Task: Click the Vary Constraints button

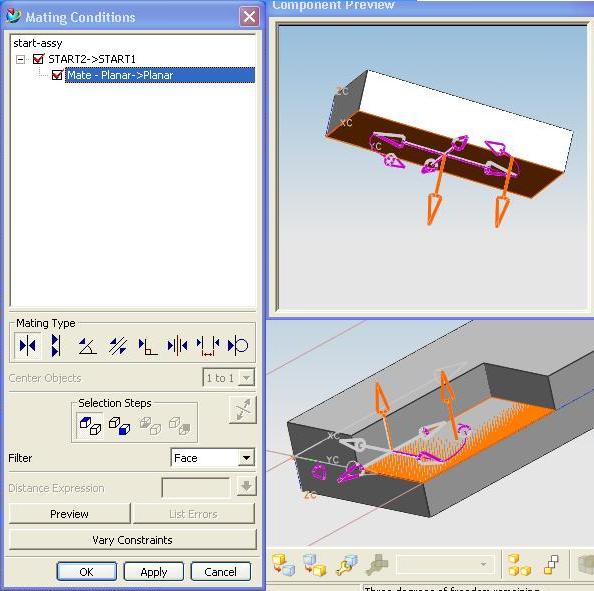Action: pos(132,539)
